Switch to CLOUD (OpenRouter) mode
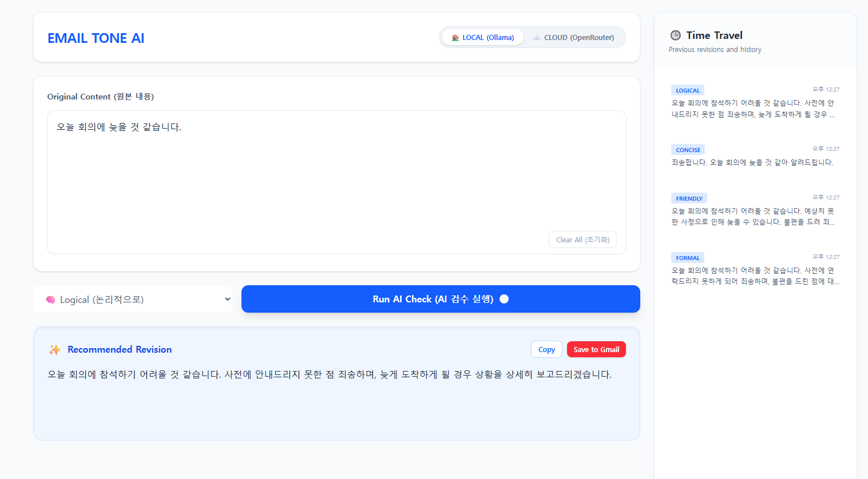Viewport: 868px width, 479px height. (x=575, y=38)
